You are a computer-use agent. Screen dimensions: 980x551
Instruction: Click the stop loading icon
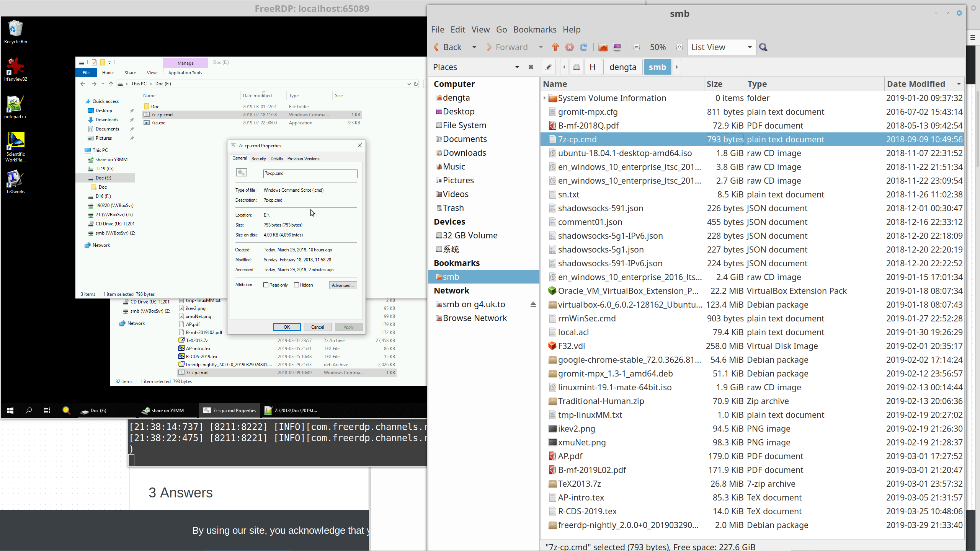point(569,47)
